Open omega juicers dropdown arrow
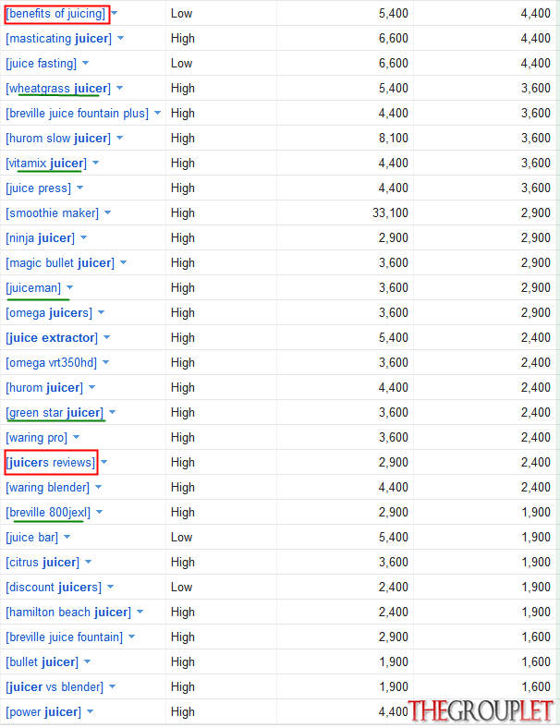 pos(102,313)
